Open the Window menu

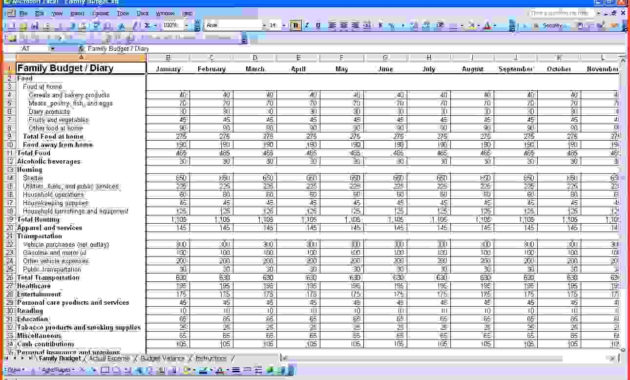pyautogui.click(x=165, y=14)
